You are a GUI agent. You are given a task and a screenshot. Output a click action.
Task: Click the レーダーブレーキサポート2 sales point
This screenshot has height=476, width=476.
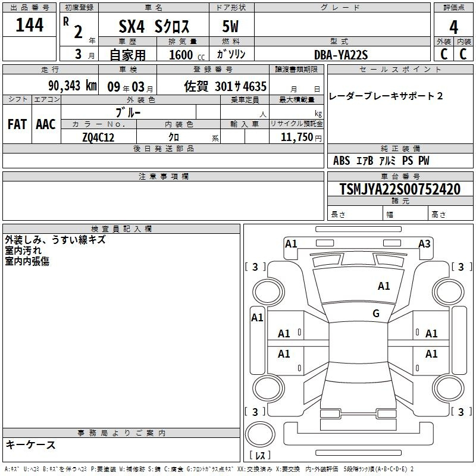[x=386, y=96]
